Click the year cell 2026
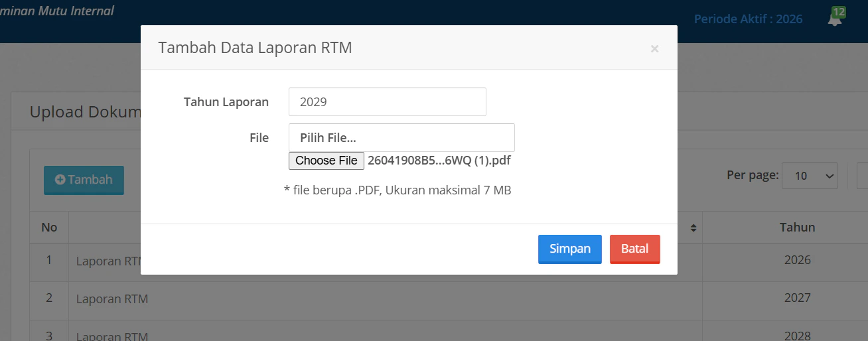This screenshot has height=341, width=868. coord(798,259)
